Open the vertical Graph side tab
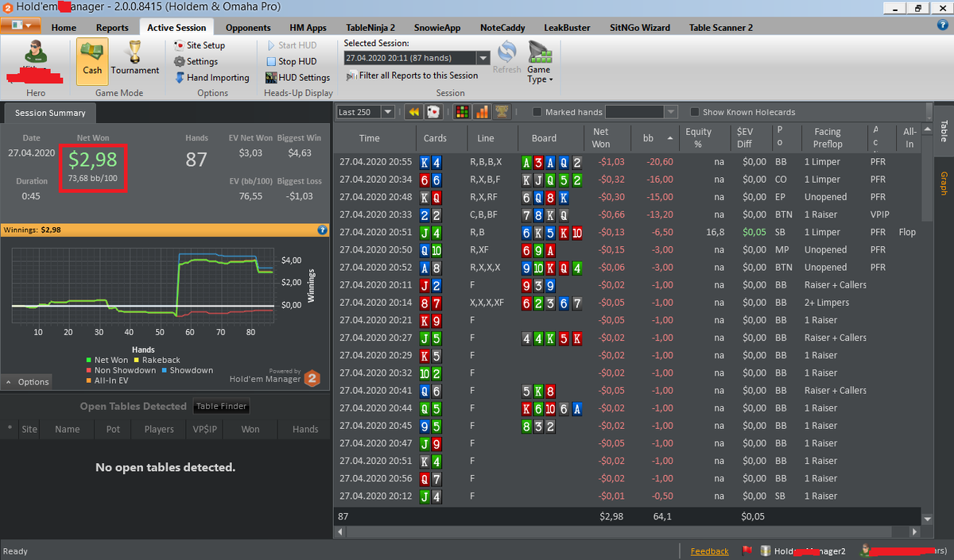Screen dimensions: 954x560 click(944, 183)
